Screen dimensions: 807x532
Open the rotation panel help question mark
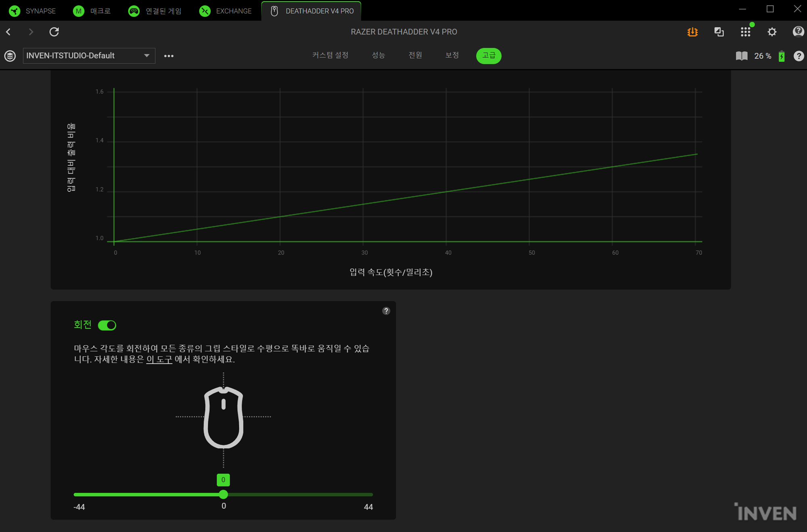[386, 311]
